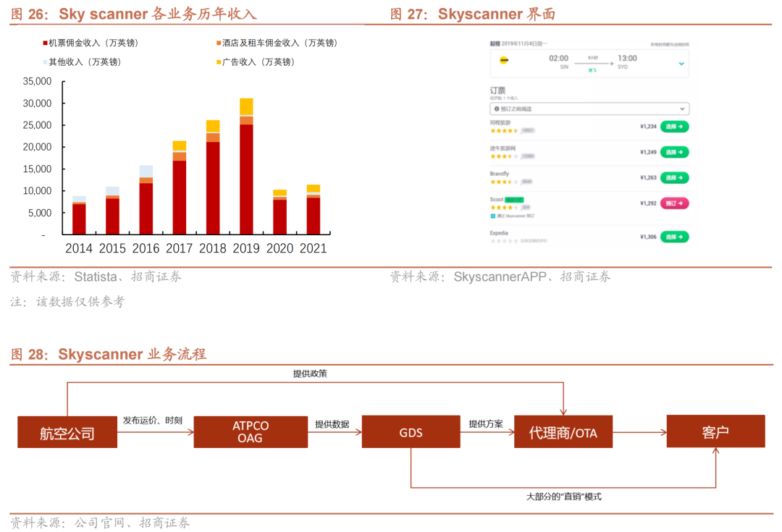
Task: Select the 途牛旅游网 ¥1,249 offer button
Action: tap(674, 152)
